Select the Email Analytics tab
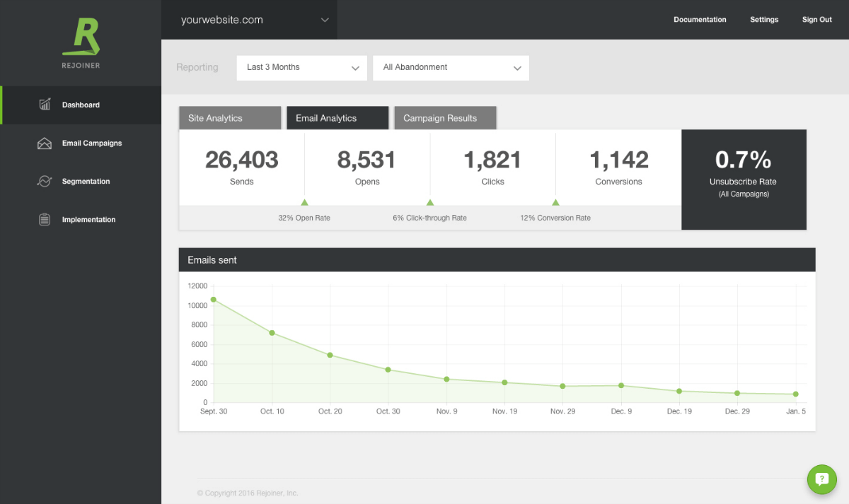This screenshot has height=504, width=849. tap(337, 117)
